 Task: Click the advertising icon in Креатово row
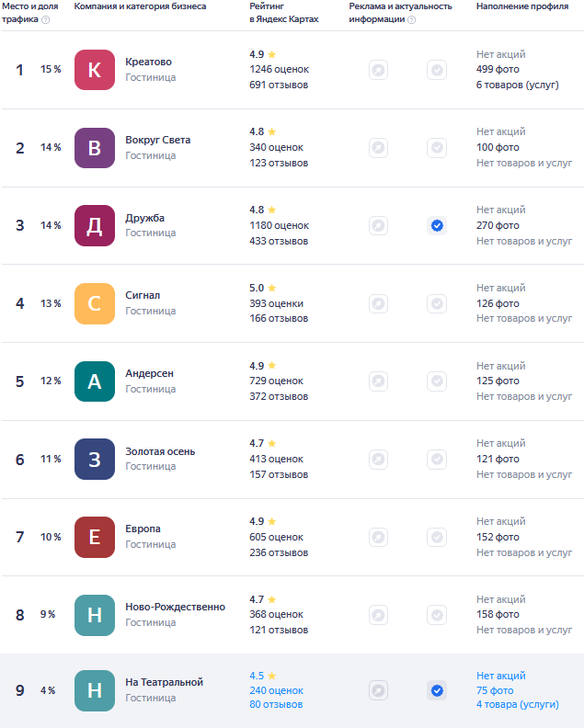pos(379,70)
